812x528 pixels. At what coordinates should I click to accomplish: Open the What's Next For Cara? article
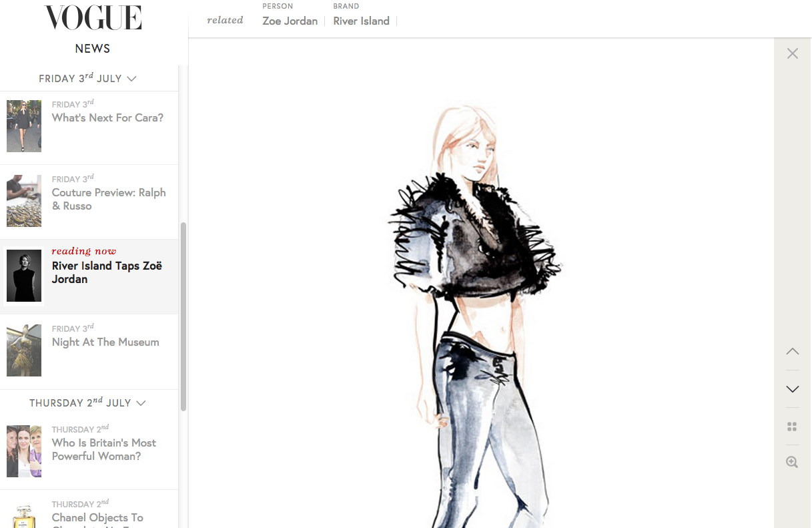pyautogui.click(x=107, y=118)
